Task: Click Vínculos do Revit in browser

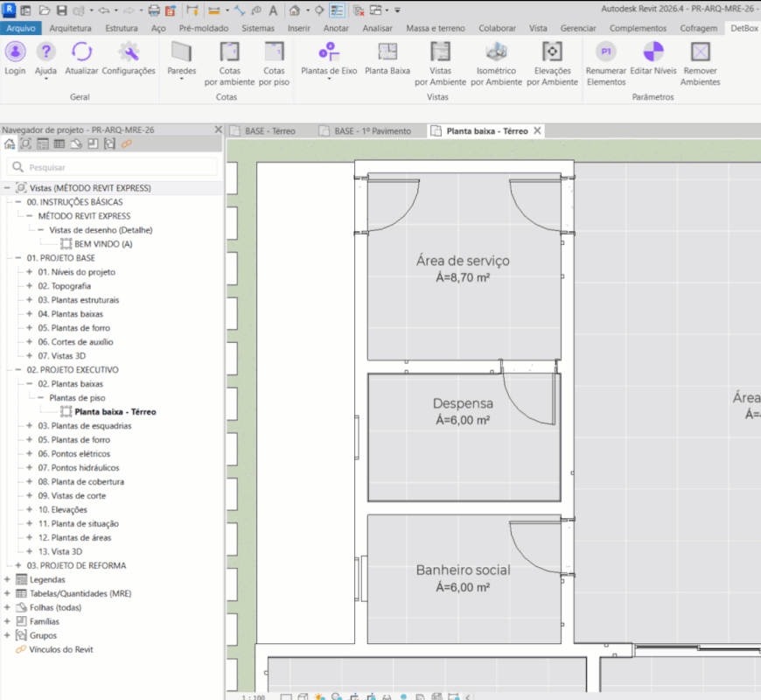Action: tap(60, 649)
